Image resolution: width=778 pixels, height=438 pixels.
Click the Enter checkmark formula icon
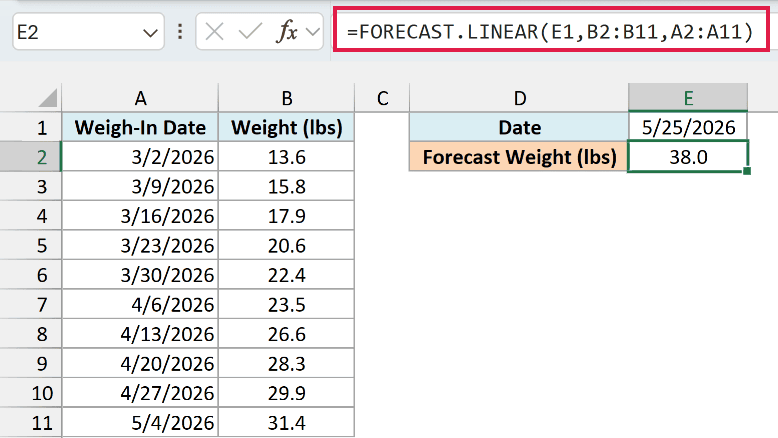250,32
